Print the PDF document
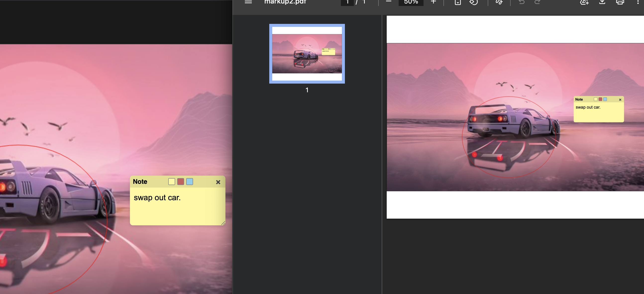 point(620,2)
